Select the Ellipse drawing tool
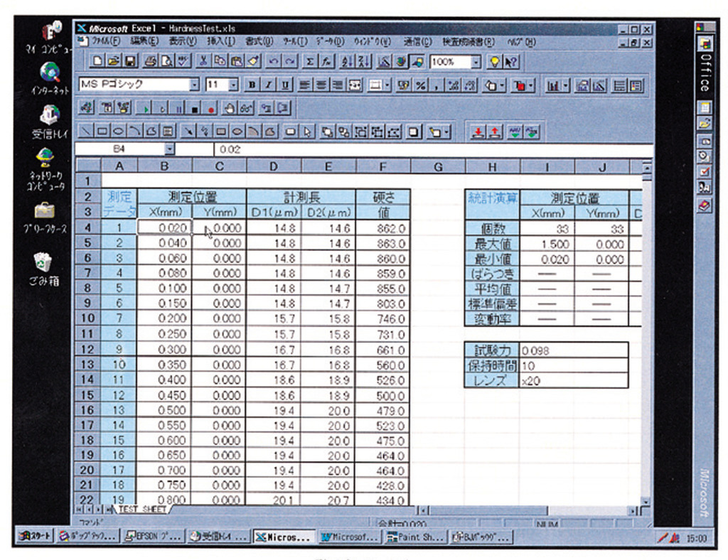 pos(119,131)
